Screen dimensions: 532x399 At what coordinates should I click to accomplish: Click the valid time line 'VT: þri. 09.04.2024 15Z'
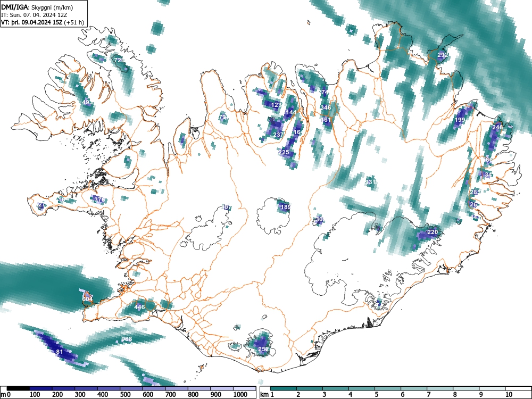(x=32, y=22)
